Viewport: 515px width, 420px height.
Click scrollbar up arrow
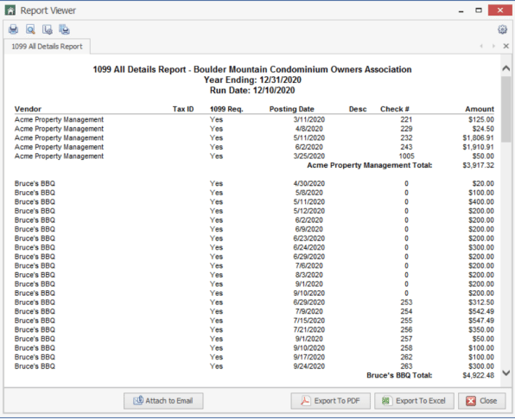pyautogui.click(x=506, y=68)
